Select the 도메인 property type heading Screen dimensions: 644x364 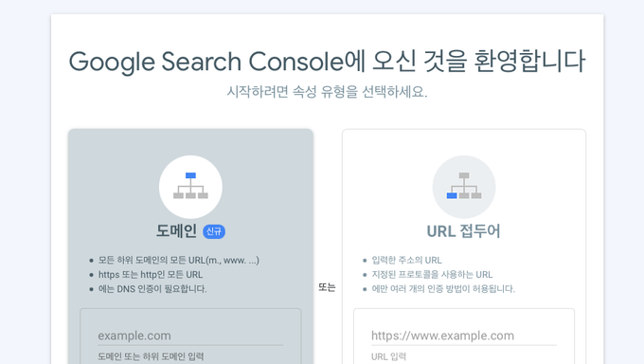[x=176, y=231]
